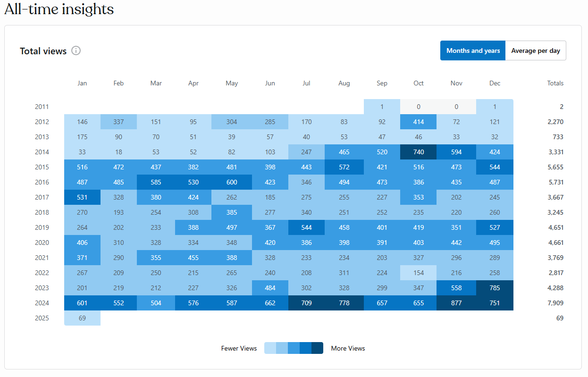
Task: Select the October 2022 cell showing 154
Action: 419,273
